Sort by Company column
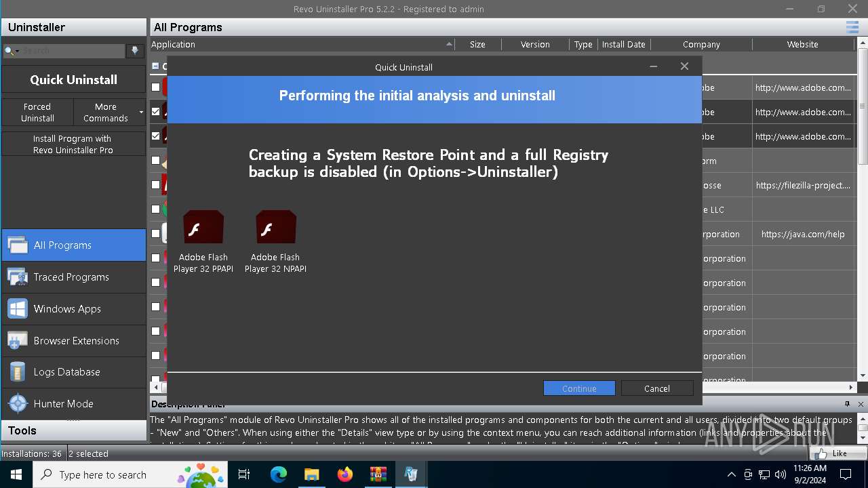The height and width of the screenshot is (488, 868). coord(701,44)
